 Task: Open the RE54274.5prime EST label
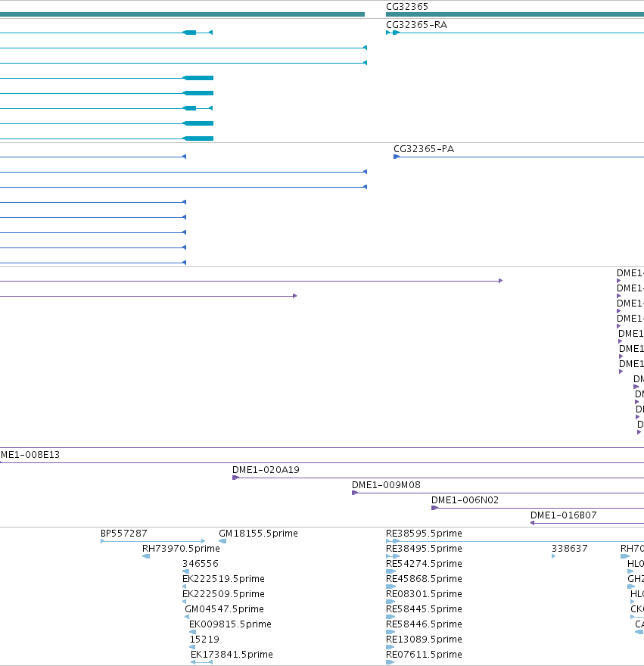[424, 564]
